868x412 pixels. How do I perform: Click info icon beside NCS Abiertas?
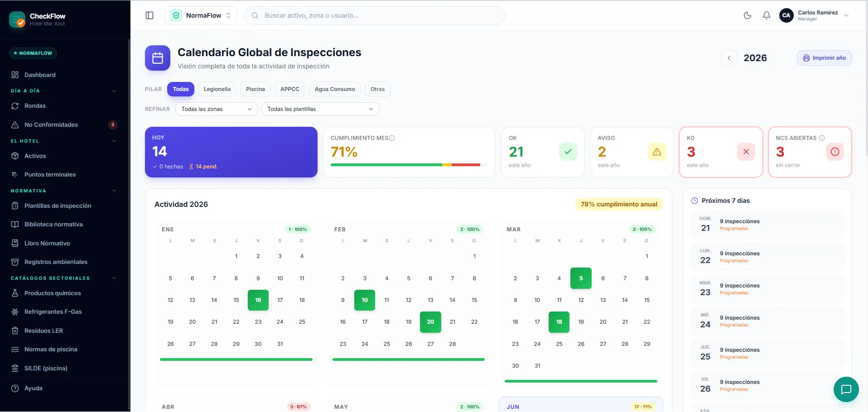pos(822,138)
